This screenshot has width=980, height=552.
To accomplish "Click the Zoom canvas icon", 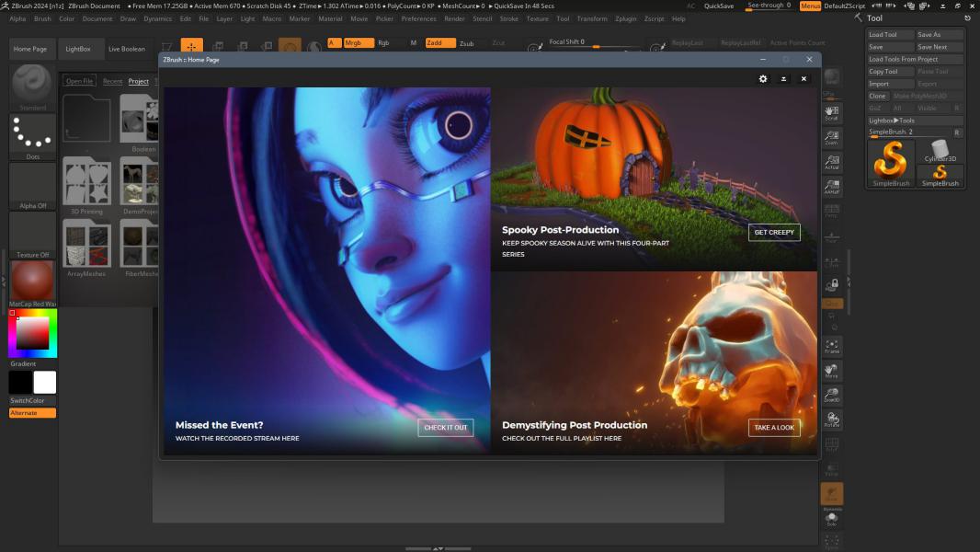I will 832,137.
